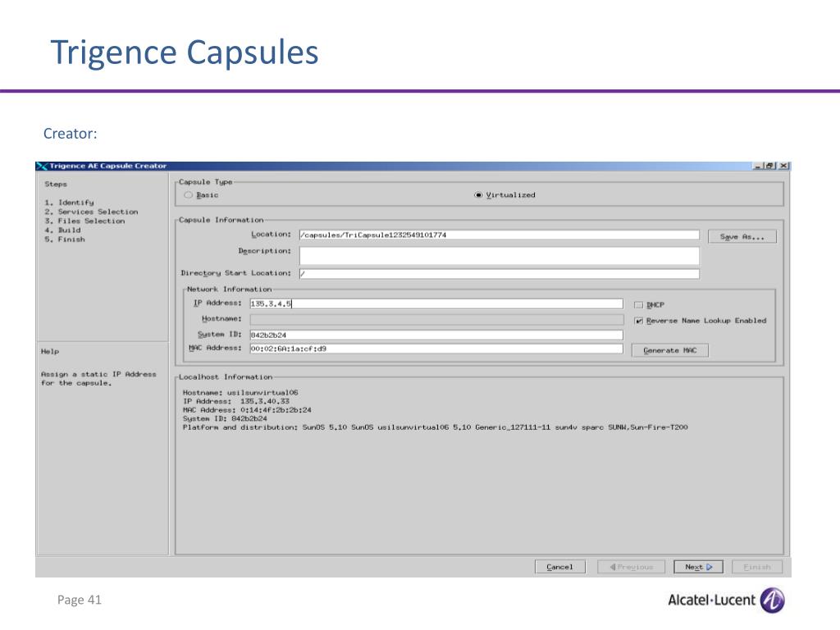Close the Capsule Creator window
Image resolution: width=840 pixels, height=630 pixels.
[783, 166]
